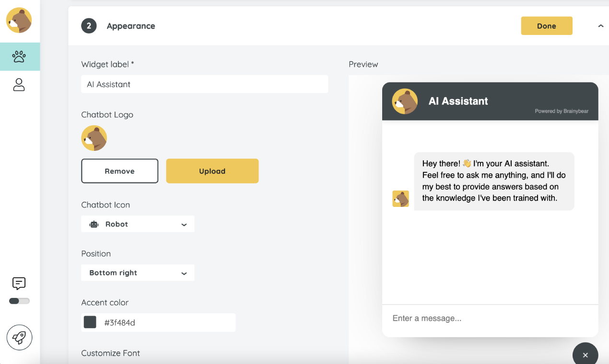The height and width of the screenshot is (364, 609).
Task: Click the bear avatar in preview header
Action: click(x=405, y=102)
